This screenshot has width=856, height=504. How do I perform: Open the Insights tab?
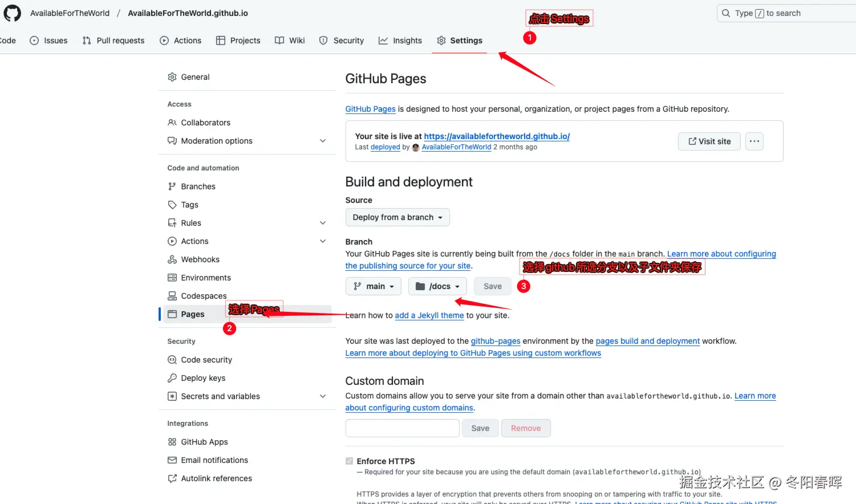click(x=400, y=40)
